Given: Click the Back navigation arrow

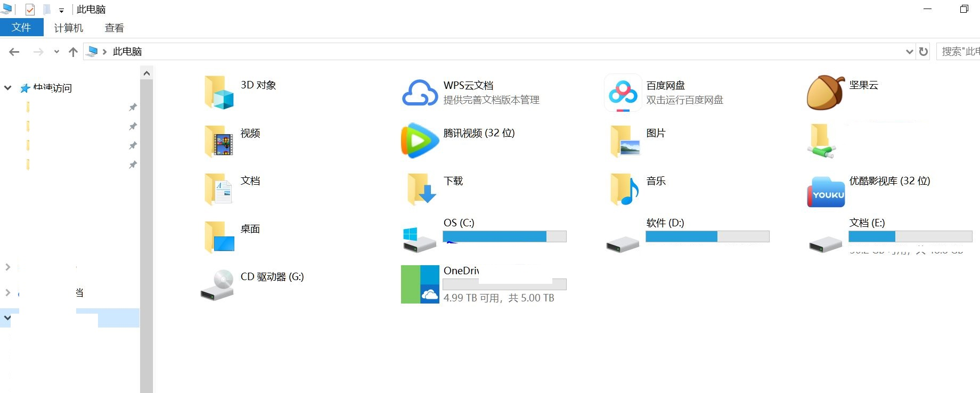Looking at the screenshot, I should [14, 52].
